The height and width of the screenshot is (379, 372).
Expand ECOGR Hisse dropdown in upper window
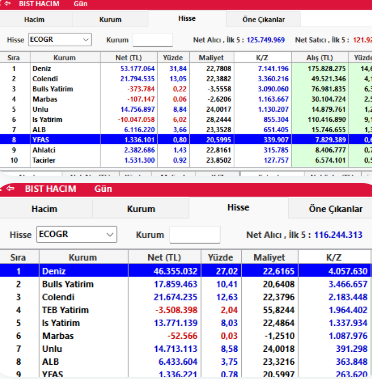(x=86, y=40)
